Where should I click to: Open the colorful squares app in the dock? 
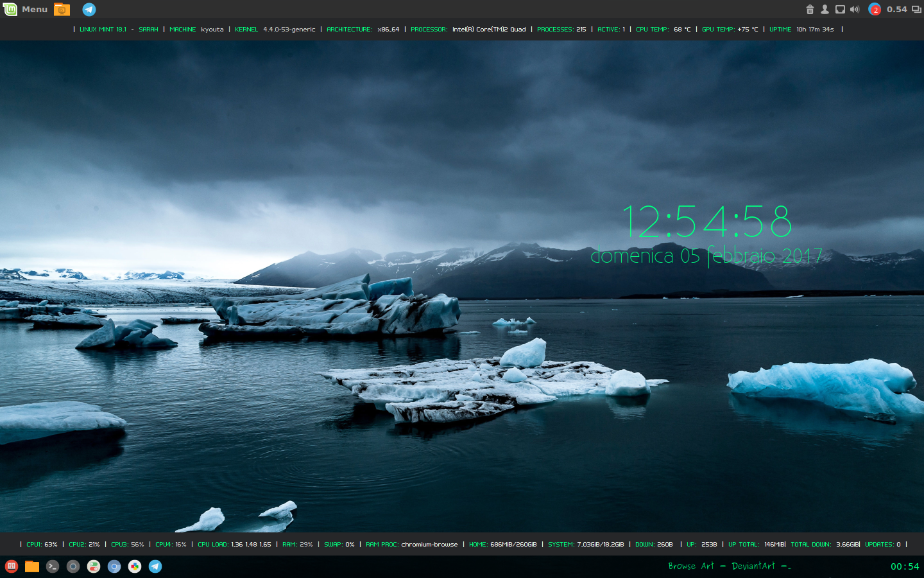coord(135,566)
